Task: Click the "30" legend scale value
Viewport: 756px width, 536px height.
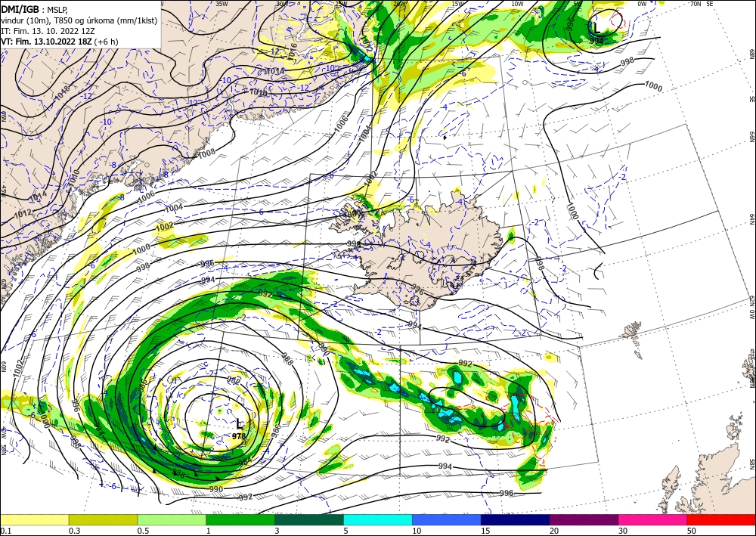Action: coord(623,531)
